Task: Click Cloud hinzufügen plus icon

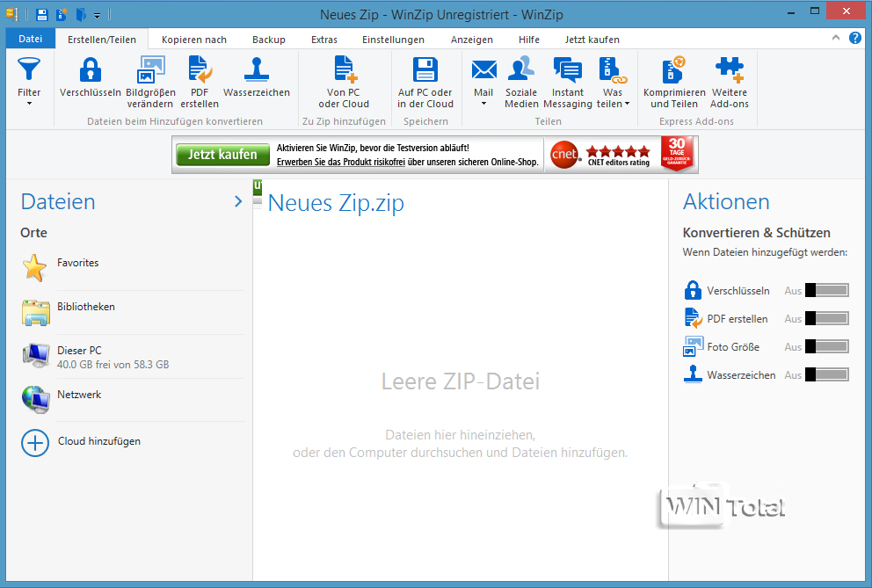Action: [35, 443]
